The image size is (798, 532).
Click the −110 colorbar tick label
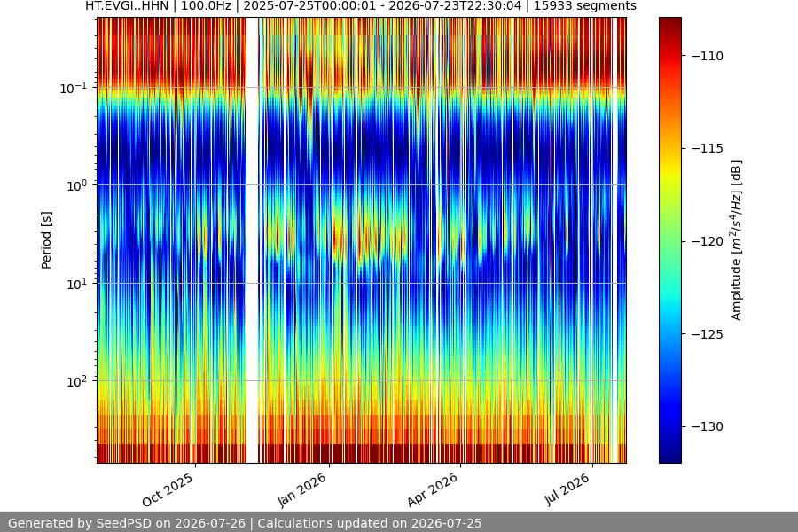pyautogui.click(x=708, y=56)
